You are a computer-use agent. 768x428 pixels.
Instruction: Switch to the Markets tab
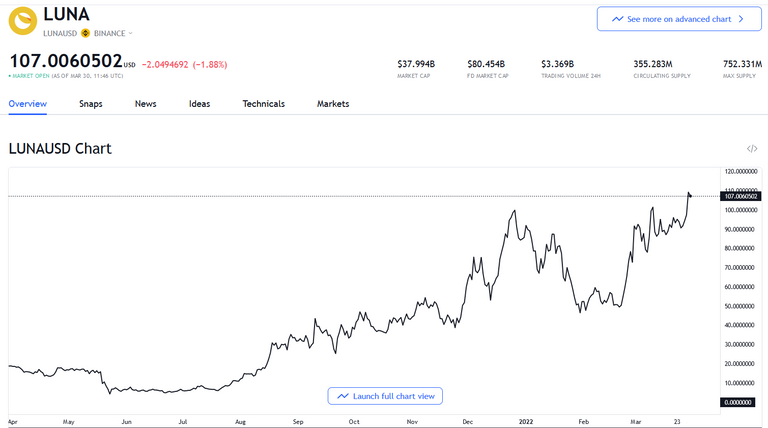click(333, 104)
